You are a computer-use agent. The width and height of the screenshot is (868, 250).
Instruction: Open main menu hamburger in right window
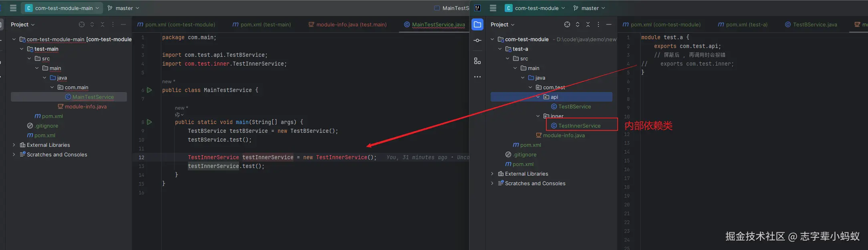493,8
